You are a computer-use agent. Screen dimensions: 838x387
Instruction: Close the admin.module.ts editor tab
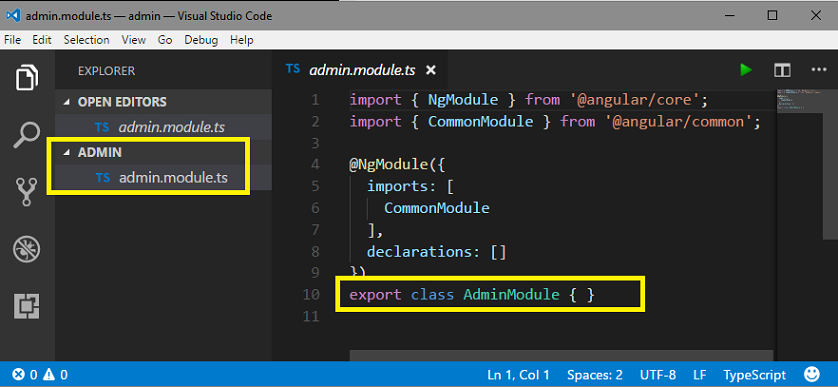[431, 71]
